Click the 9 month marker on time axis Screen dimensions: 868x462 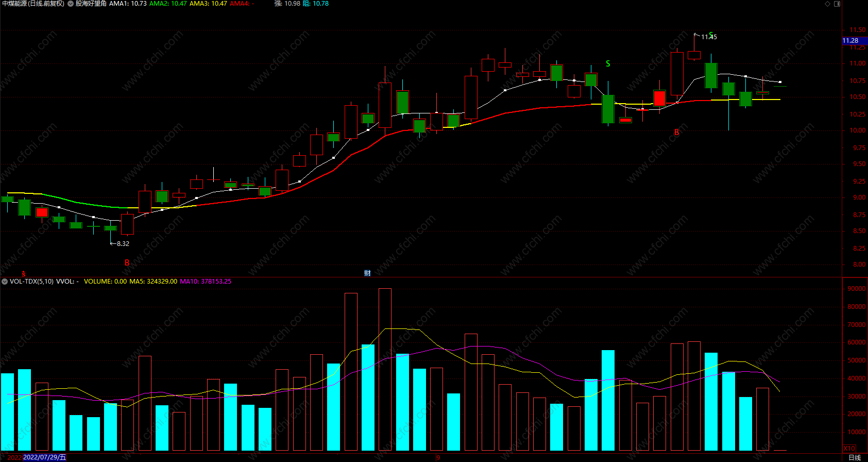438,457
